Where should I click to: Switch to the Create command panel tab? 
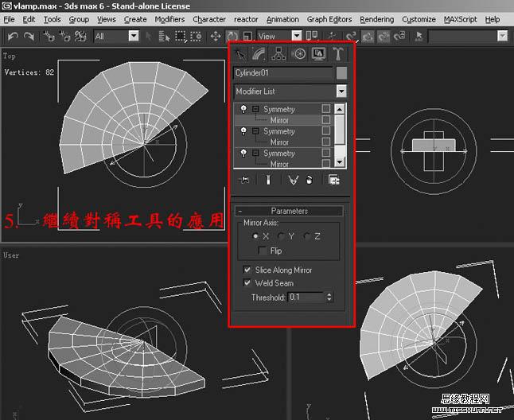tap(240, 54)
